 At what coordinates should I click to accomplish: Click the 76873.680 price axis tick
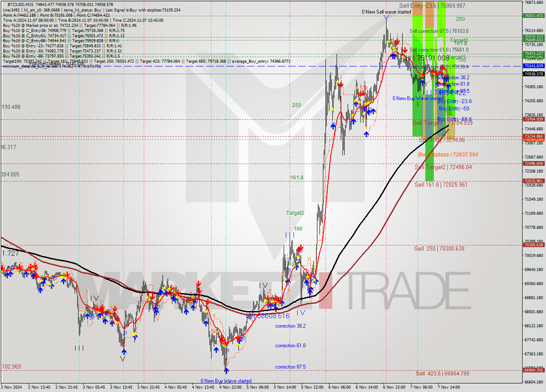[534, 3]
